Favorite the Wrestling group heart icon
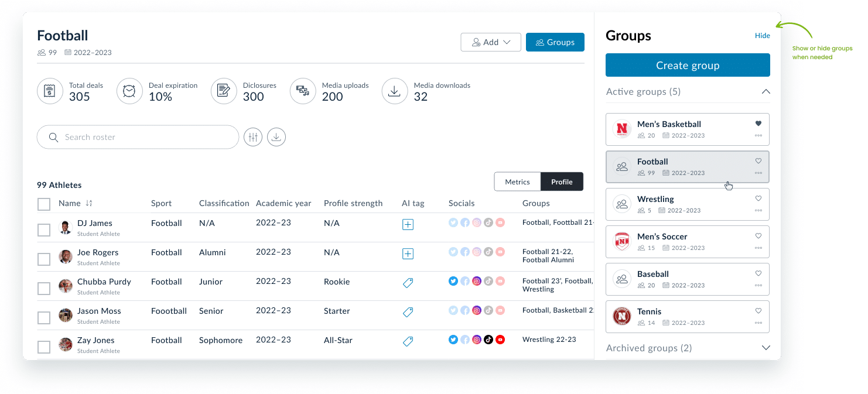 pyautogui.click(x=758, y=198)
